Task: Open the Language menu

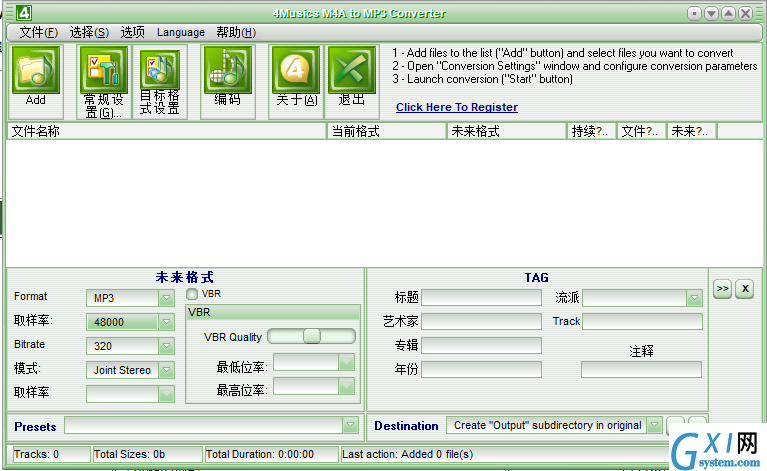Action: [x=181, y=33]
